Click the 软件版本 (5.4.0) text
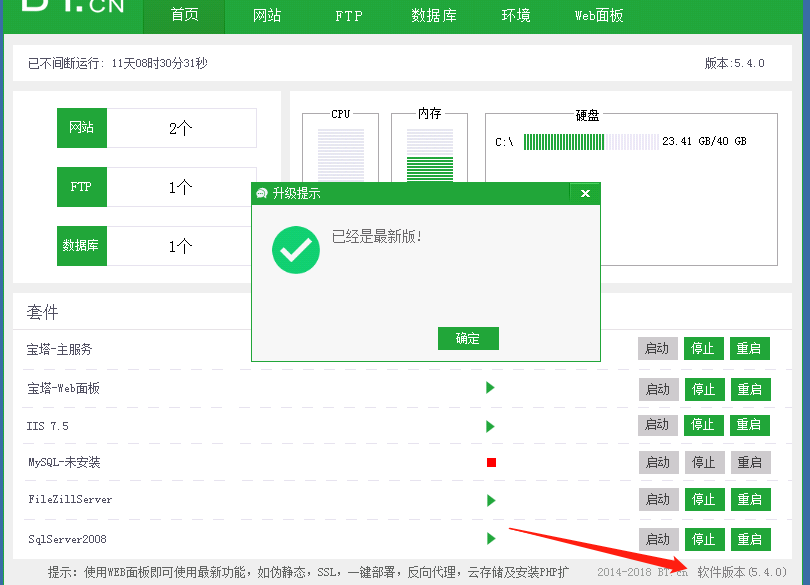 [x=742, y=572]
